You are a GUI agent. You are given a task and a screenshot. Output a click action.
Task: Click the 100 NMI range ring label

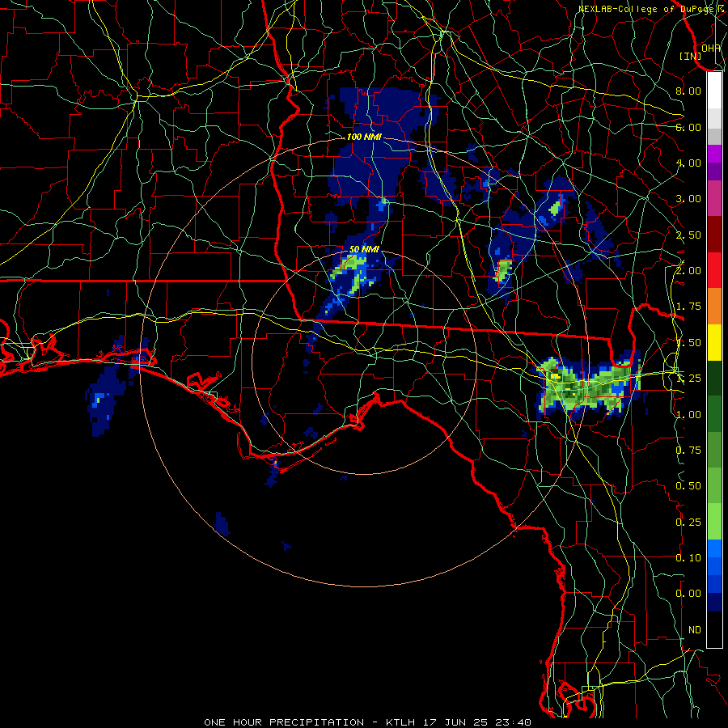(x=364, y=137)
